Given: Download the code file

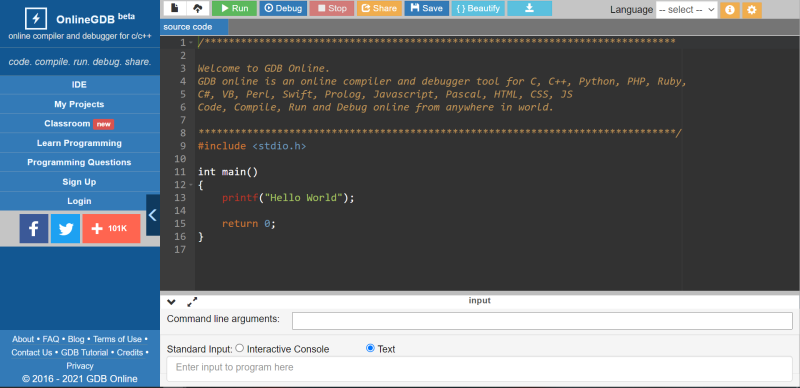Looking at the screenshot, I should point(530,8).
